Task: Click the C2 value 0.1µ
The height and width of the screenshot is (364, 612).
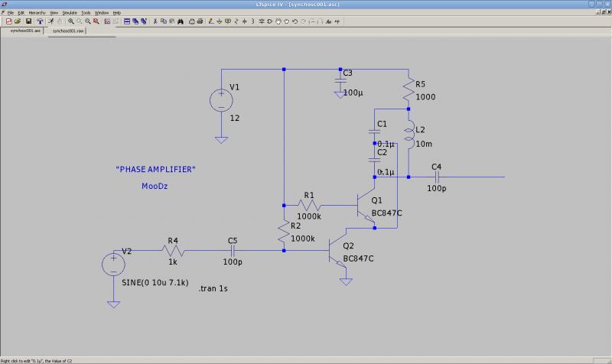Action: point(386,172)
